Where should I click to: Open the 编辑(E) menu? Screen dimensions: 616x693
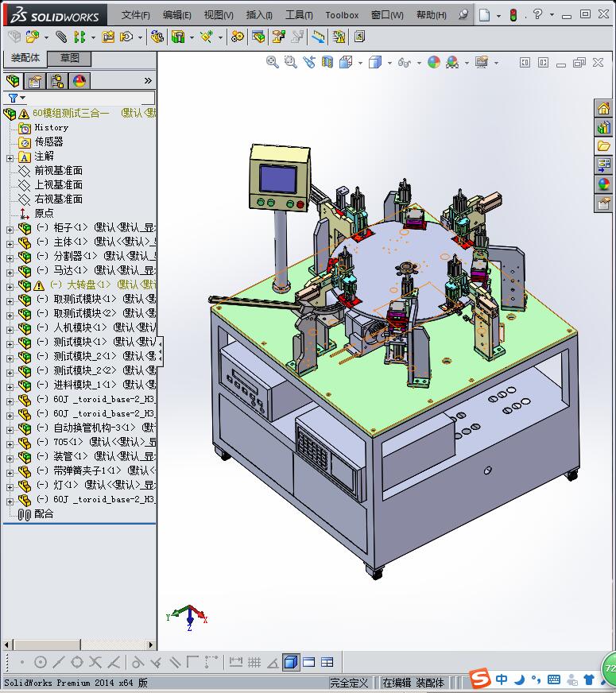pos(176,15)
